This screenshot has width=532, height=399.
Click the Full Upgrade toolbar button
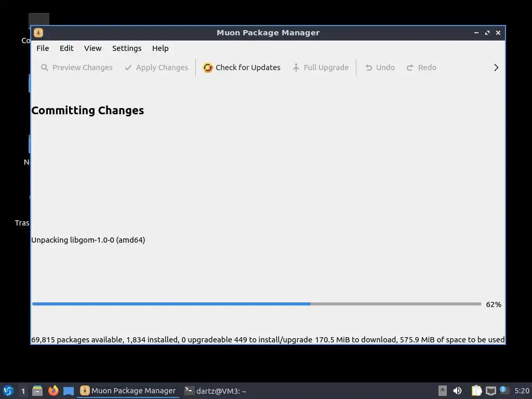pos(320,68)
